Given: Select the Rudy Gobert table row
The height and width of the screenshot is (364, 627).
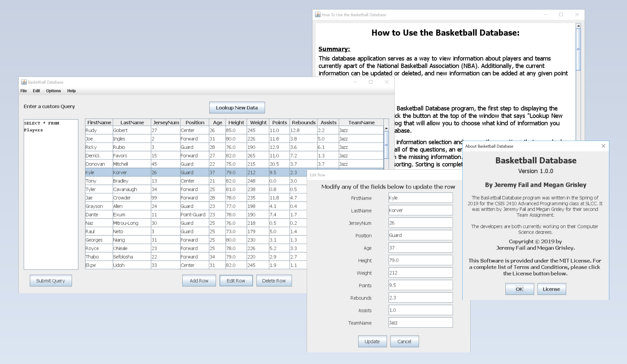Looking at the screenshot, I should tap(234, 130).
